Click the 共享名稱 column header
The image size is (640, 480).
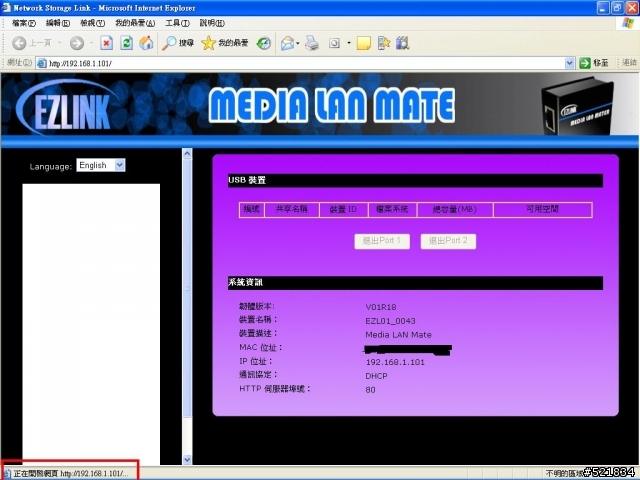pyautogui.click(x=291, y=209)
